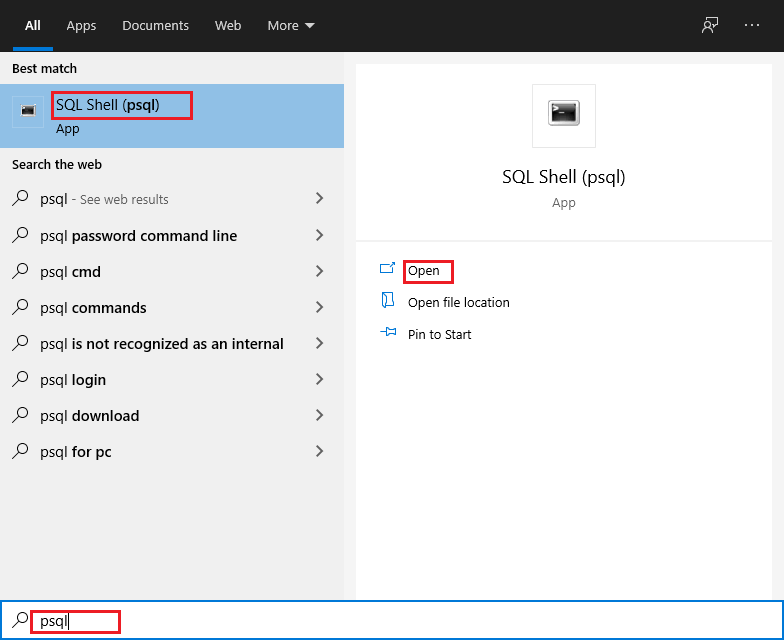
Task: Click search icon beside 'psql commands'
Action: point(20,306)
